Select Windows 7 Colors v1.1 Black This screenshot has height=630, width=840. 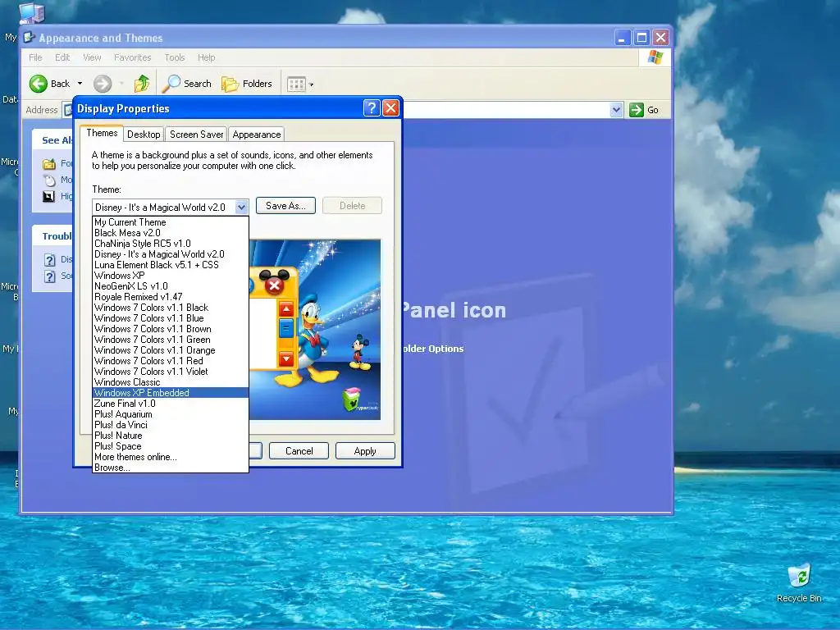[171, 308]
